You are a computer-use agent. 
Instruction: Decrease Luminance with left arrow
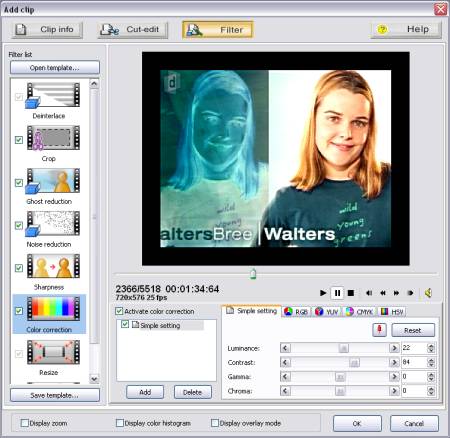[x=285, y=348]
